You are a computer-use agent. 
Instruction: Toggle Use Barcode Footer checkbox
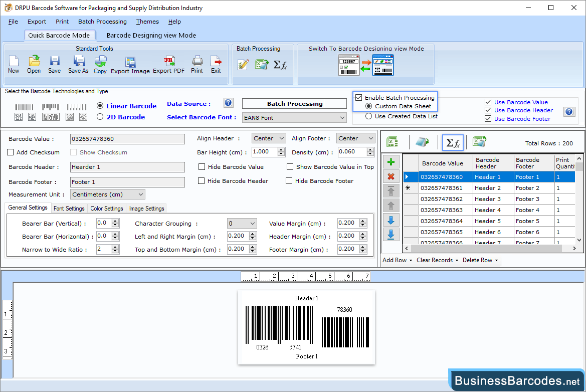coord(488,118)
